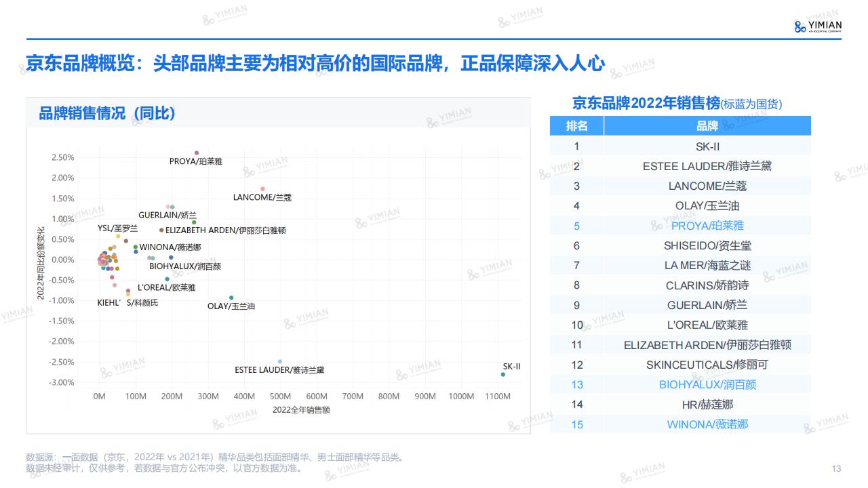Click the KIEHL'S/科颜氏 chart label
The height and width of the screenshot is (488, 868).
coord(127,302)
